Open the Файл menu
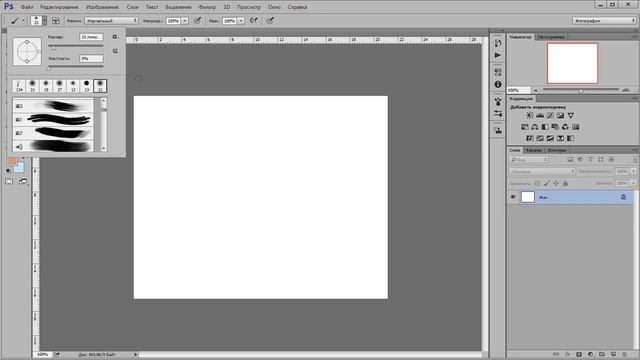This screenshot has width=640, height=360. pos(27,7)
